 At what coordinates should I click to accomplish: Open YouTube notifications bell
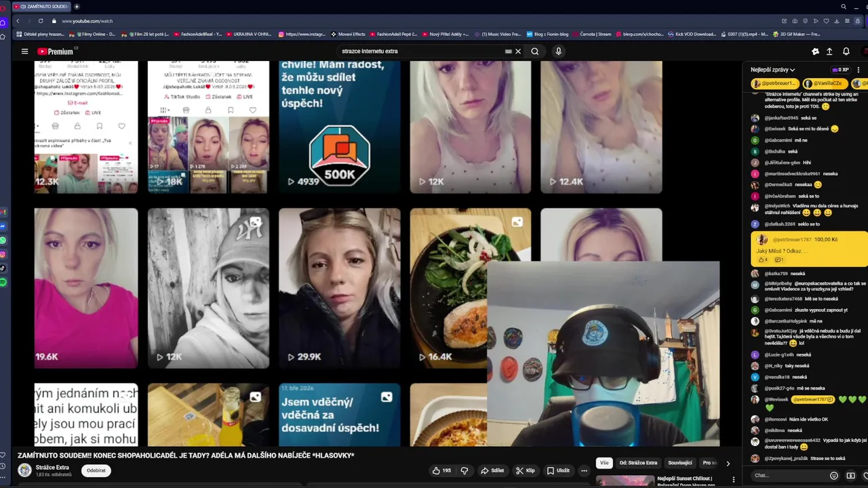(x=846, y=52)
